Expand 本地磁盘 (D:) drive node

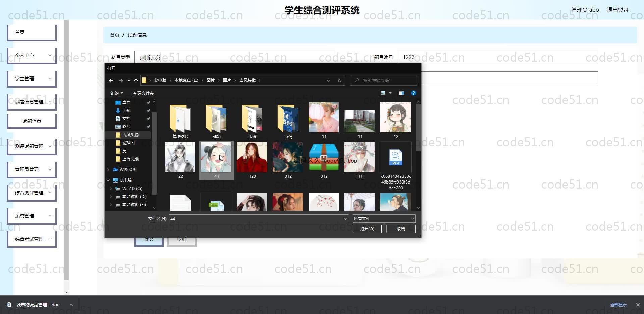(x=111, y=197)
